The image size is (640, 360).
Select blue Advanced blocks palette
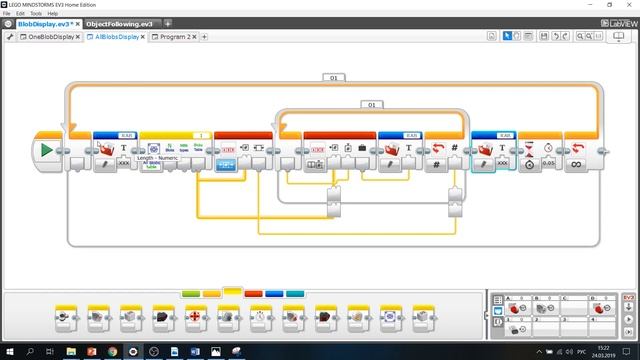pyautogui.click(x=274, y=293)
